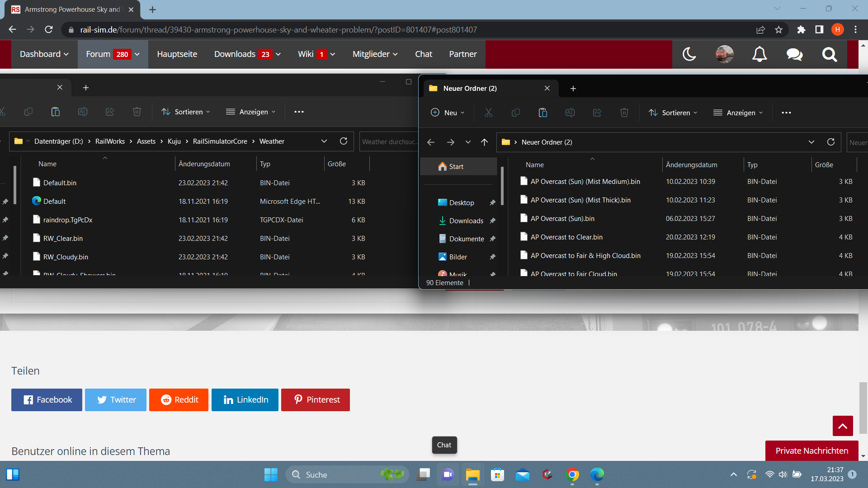Click the forum search magnifier icon
The height and width of the screenshot is (488, 868).
pyautogui.click(x=830, y=54)
